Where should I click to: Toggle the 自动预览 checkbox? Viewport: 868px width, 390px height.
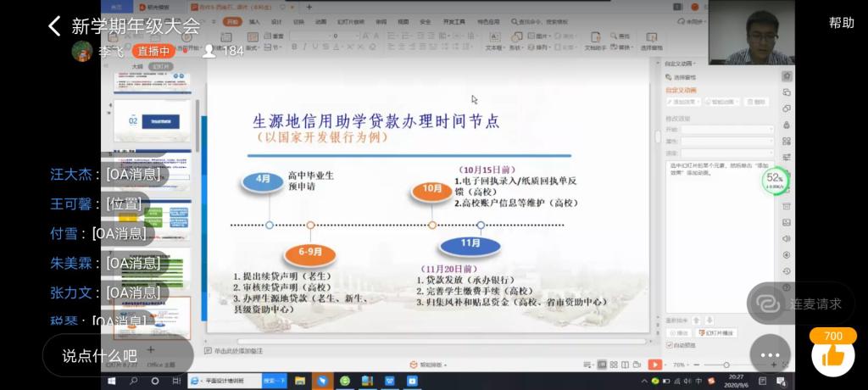coord(670,345)
